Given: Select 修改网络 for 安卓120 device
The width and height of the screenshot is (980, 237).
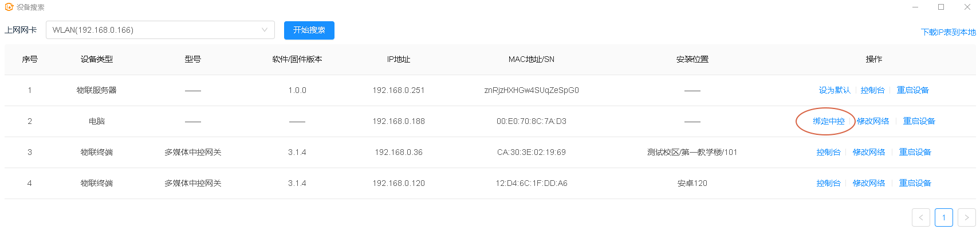Looking at the screenshot, I should pyautogui.click(x=869, y=183).
